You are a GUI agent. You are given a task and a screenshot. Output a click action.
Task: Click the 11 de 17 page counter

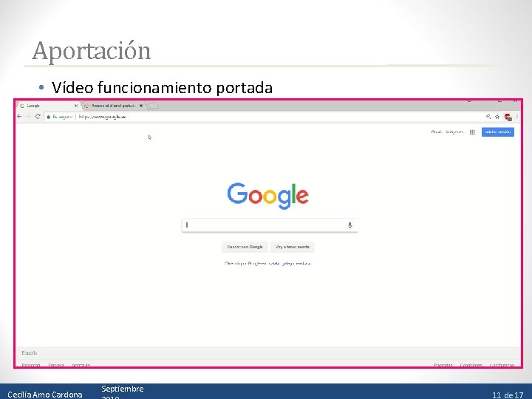pyautogui.click(x=508, y=395)
